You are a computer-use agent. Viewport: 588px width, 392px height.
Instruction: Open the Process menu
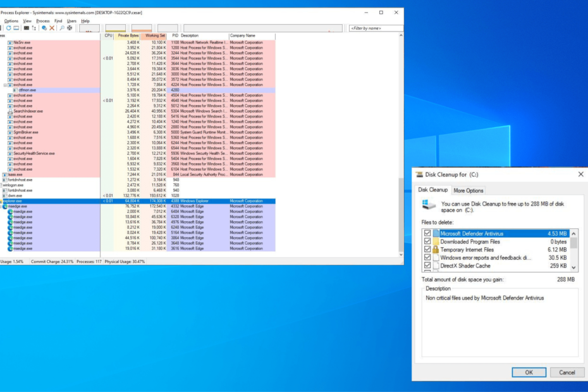(x=43, y=20)
